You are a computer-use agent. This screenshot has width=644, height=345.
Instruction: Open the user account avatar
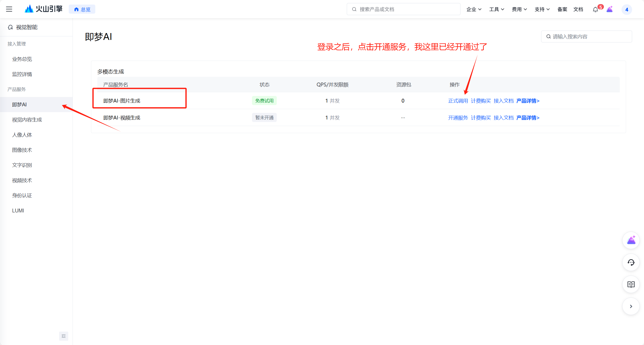[x=627, y=10]
